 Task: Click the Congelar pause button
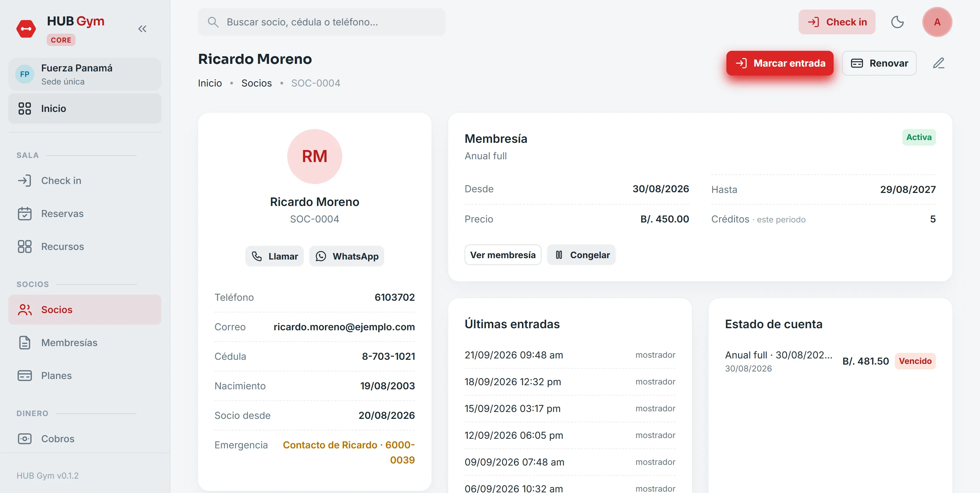pos(581,255)
